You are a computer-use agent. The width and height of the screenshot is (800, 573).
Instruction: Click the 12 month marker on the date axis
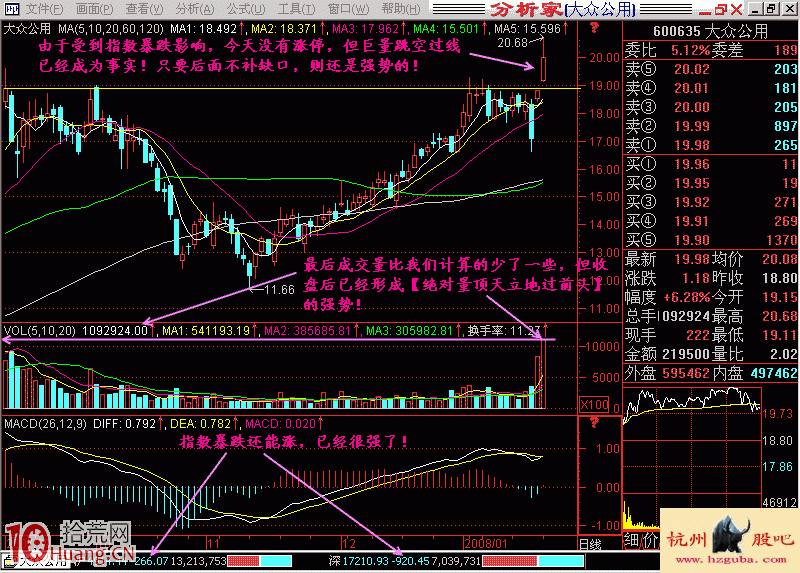[348, 543]
